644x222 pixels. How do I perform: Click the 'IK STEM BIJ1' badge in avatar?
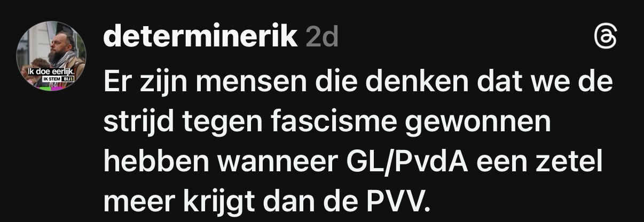(58, 79)
